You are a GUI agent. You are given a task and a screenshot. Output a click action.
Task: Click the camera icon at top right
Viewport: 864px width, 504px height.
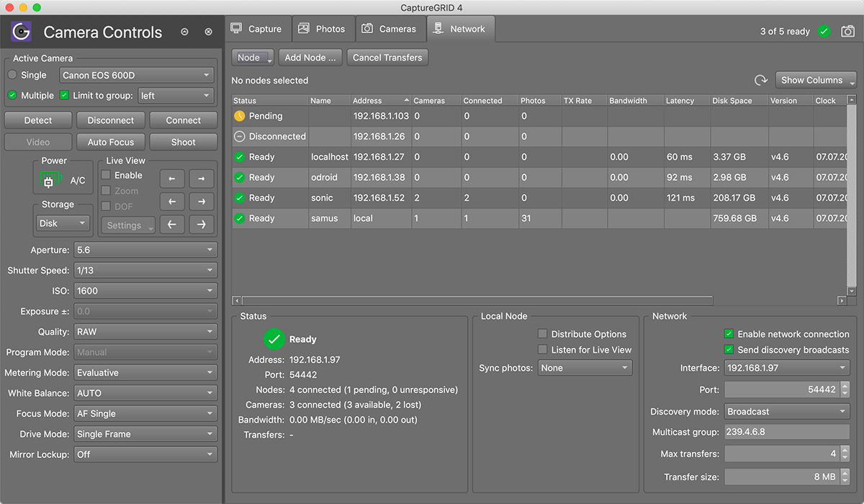click(848, 31)
